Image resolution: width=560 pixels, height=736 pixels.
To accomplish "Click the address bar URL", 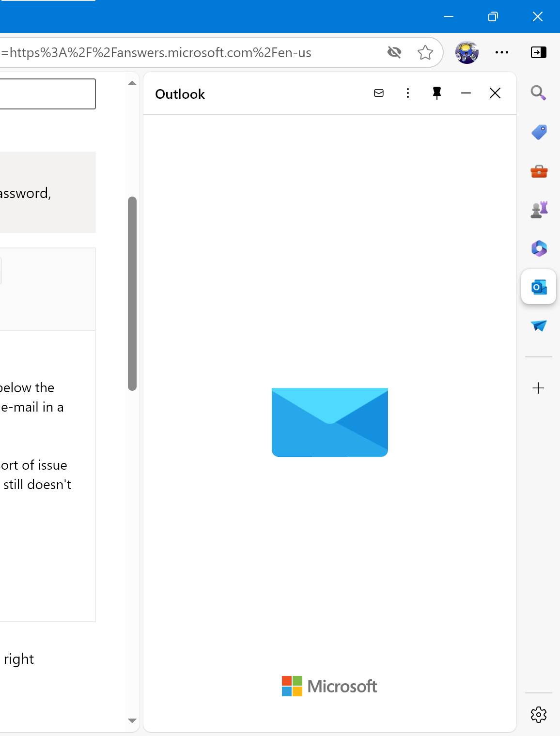I will (x=156, y=52).
